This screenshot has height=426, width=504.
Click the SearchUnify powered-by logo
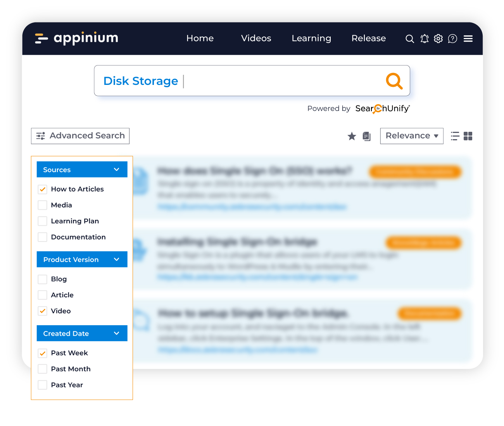click(383, 109)
